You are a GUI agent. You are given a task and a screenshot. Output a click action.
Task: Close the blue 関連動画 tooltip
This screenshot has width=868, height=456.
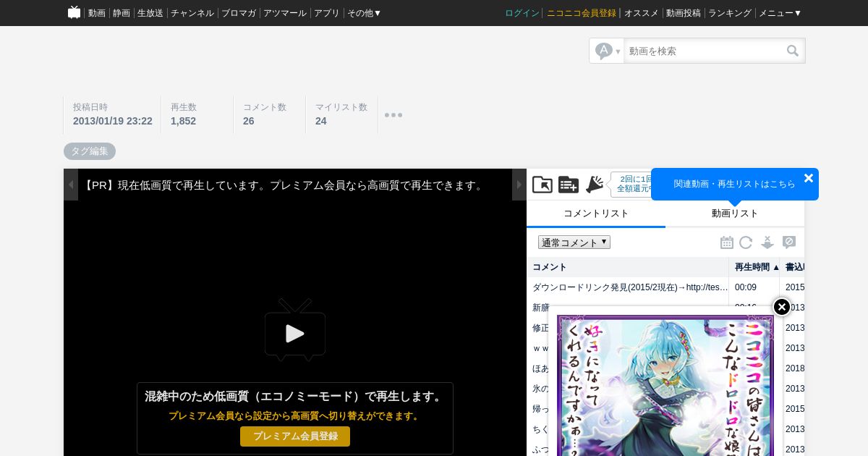coord(809,178)
